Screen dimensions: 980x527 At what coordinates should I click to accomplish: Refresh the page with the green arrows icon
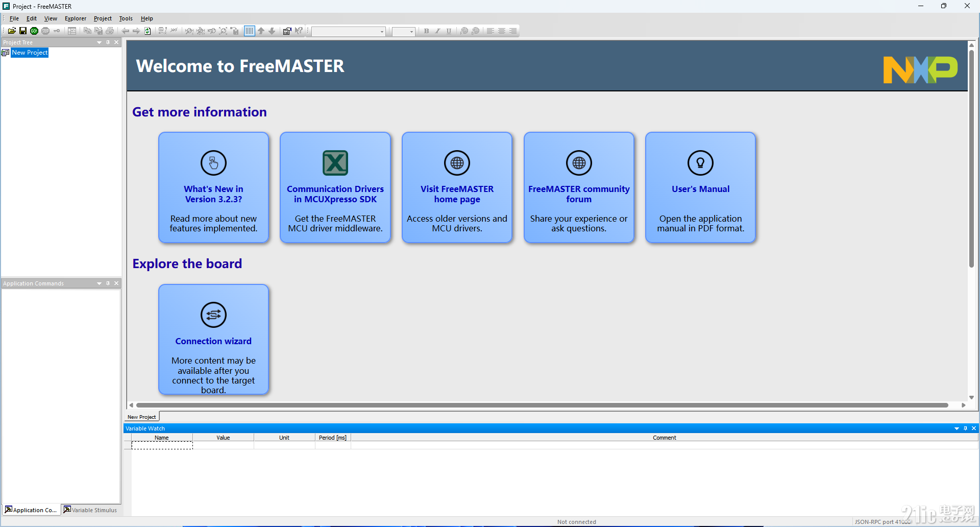148,31
